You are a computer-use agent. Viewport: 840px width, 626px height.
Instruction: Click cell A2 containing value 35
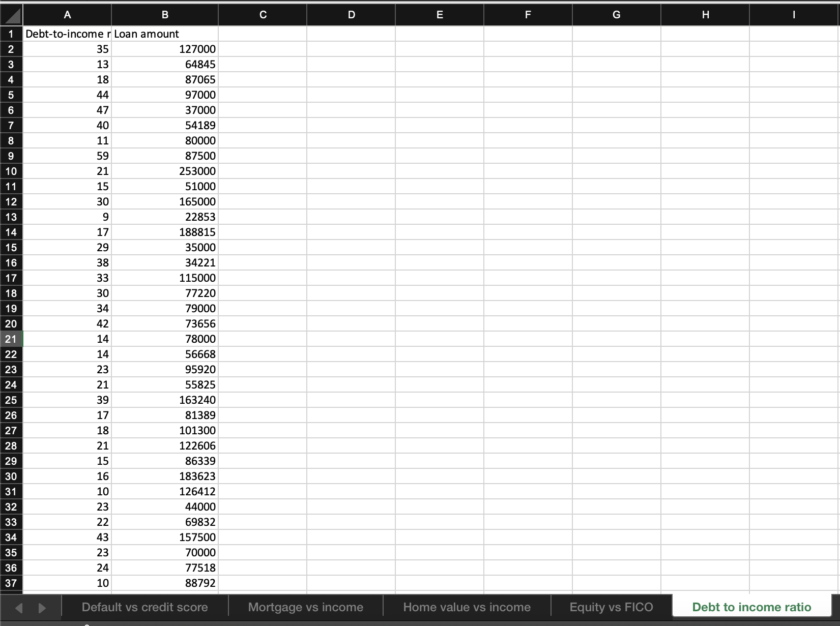[68, 49]
